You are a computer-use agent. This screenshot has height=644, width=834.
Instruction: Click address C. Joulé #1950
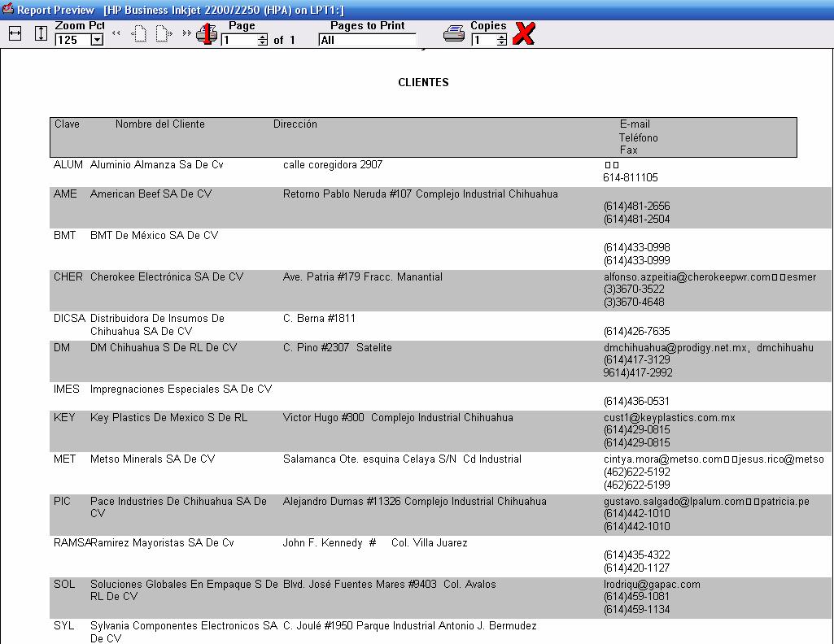point(317,626)
